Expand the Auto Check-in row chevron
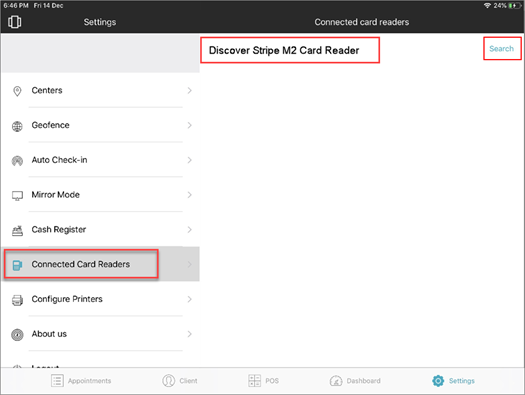 pyautogui.click(x=190, y=160)
